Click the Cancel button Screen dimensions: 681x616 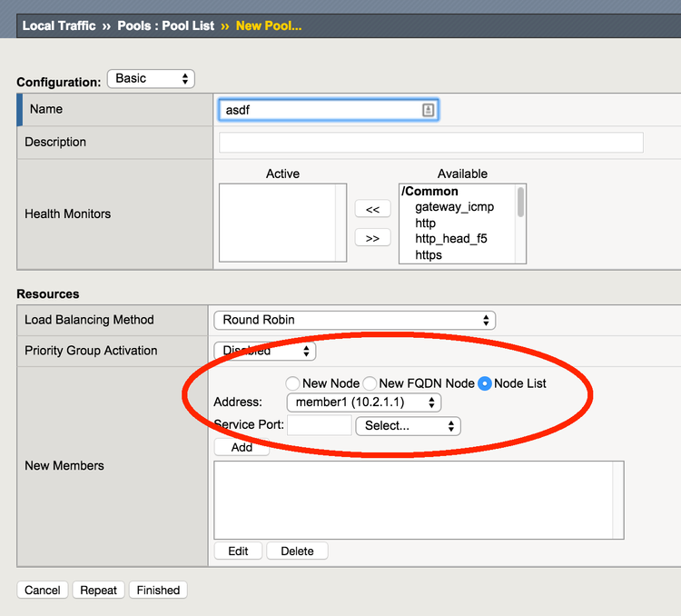(x=43, y=590)
